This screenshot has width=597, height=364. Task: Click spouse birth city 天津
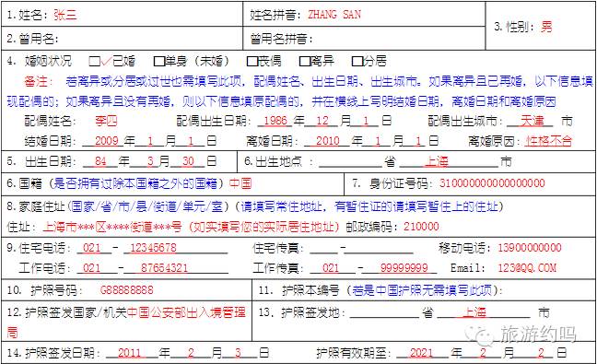533,121
